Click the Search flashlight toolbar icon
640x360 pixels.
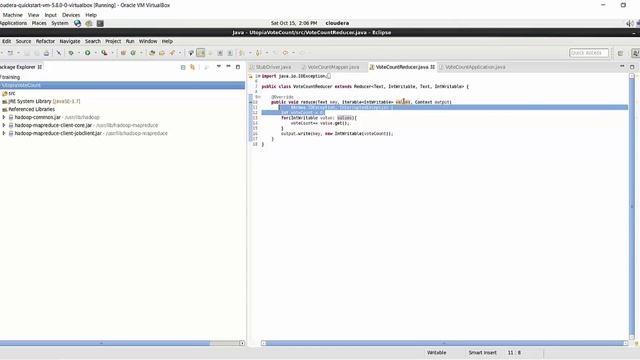tap(172, 53)
